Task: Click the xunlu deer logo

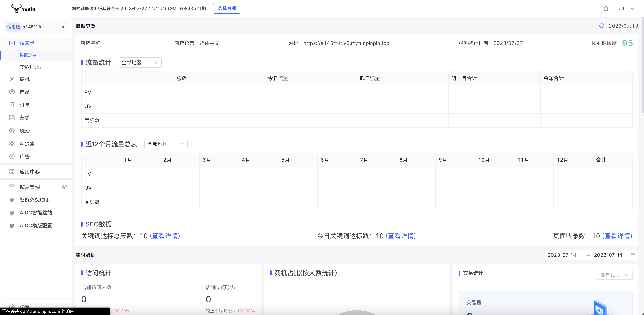Action: pyautogui.click(x=23, y=9)
